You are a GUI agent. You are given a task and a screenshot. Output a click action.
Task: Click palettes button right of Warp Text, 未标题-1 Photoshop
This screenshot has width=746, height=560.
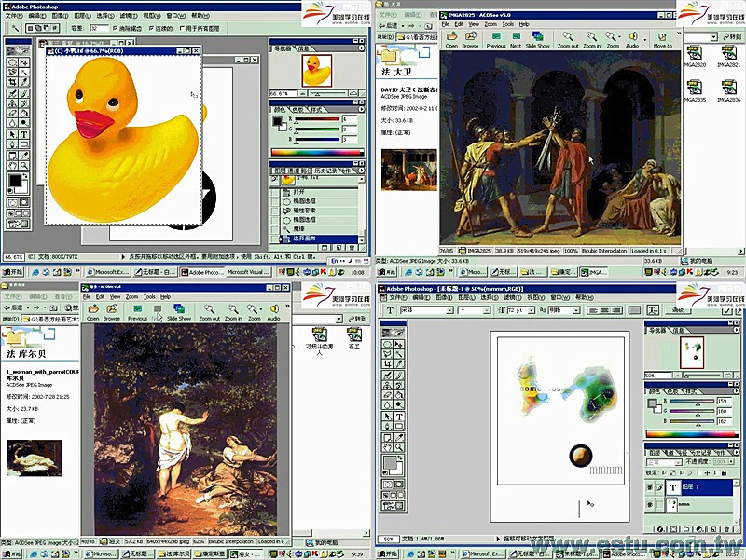[679, 310]
